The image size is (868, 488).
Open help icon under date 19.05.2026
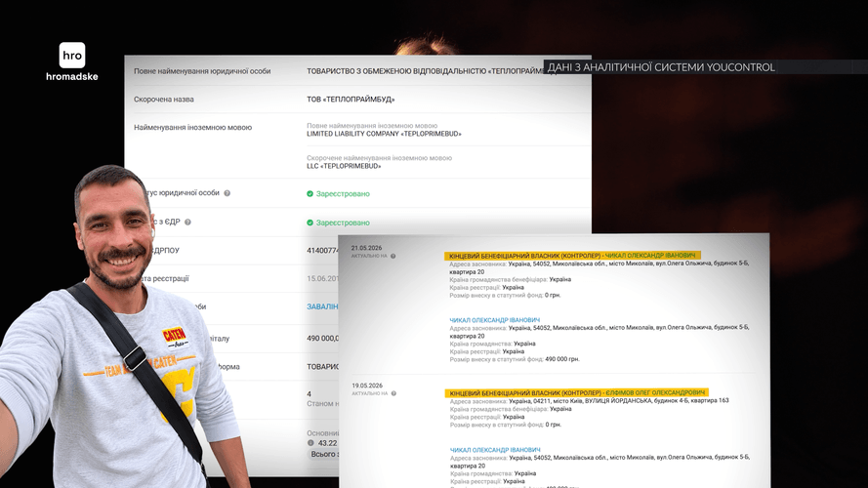pos(393,393)
